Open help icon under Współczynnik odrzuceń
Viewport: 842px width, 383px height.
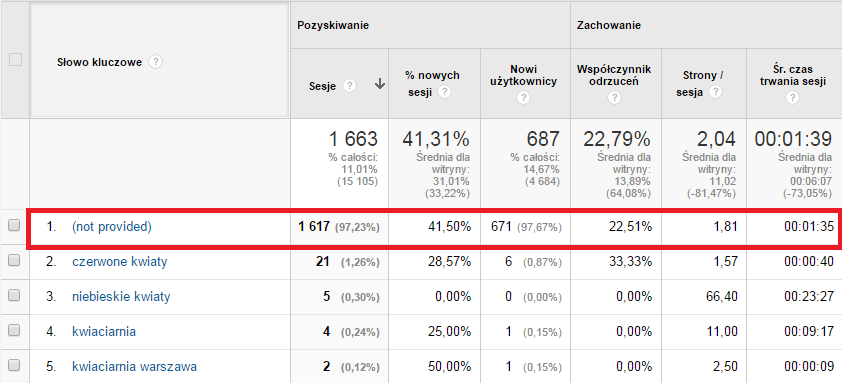pos(615,98)
